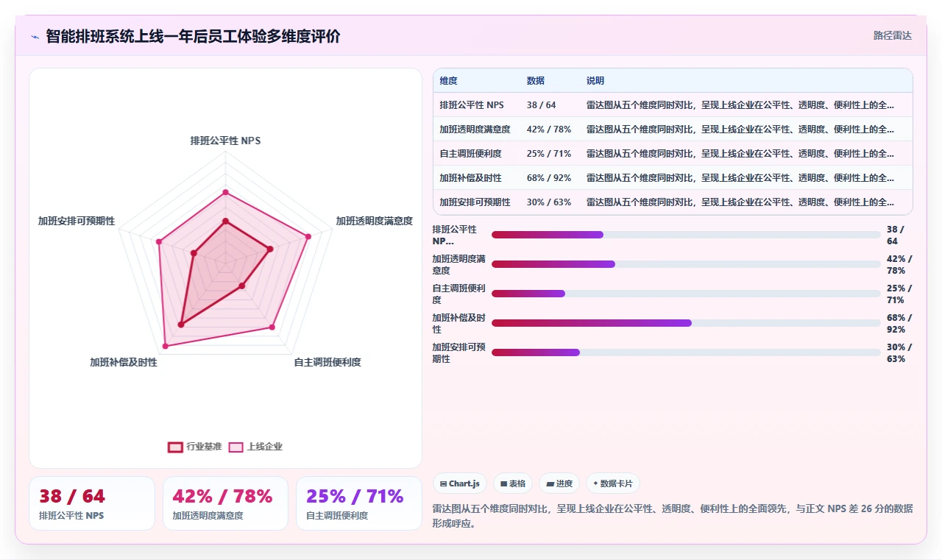The image size is (942, 560).
Task: Click the 数据 column header
Action: [536, 81]
